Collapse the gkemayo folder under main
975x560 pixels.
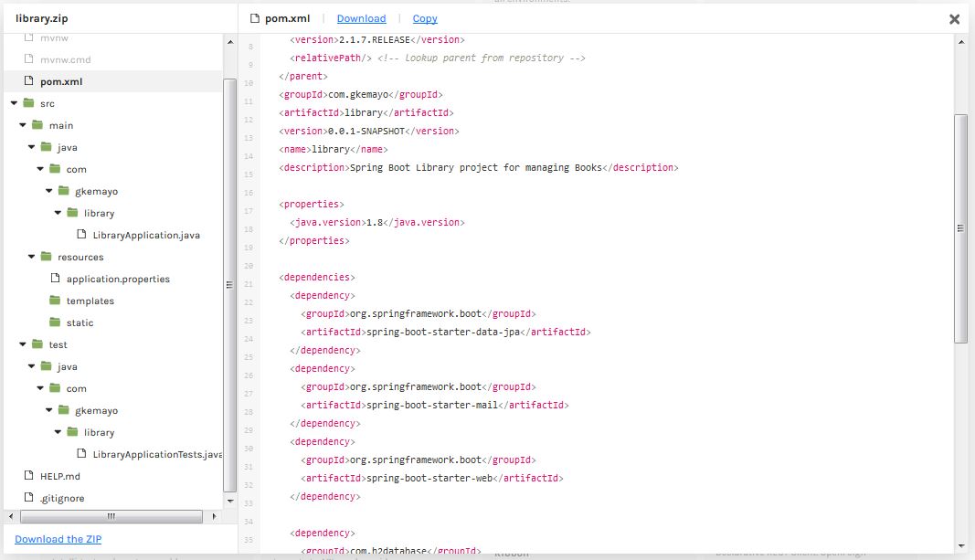coord(49,191)
